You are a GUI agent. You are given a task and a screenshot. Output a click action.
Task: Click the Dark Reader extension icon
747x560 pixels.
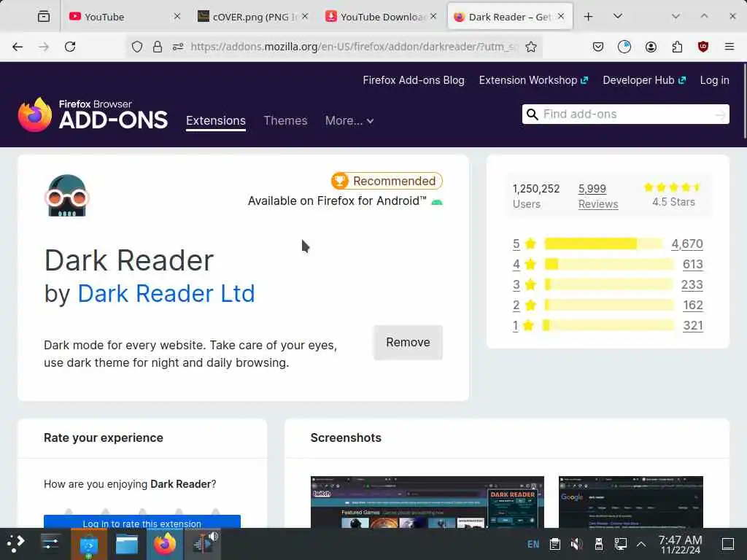click(x=67, y=195)
